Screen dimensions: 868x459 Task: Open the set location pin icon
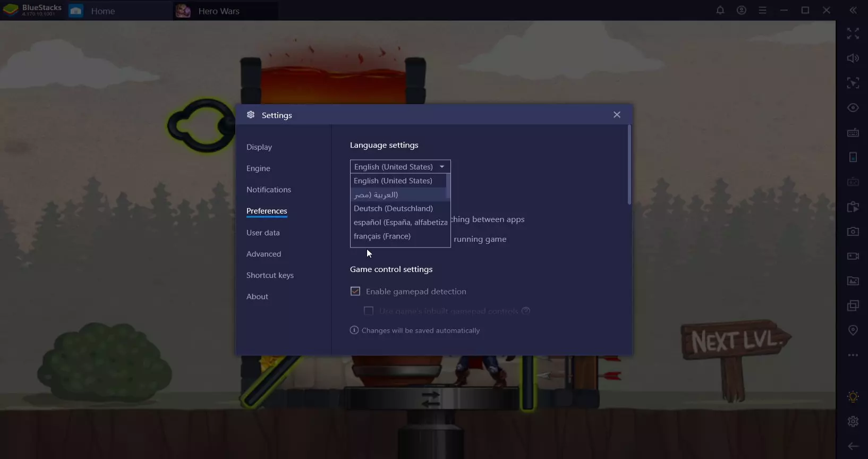(853, 330)
